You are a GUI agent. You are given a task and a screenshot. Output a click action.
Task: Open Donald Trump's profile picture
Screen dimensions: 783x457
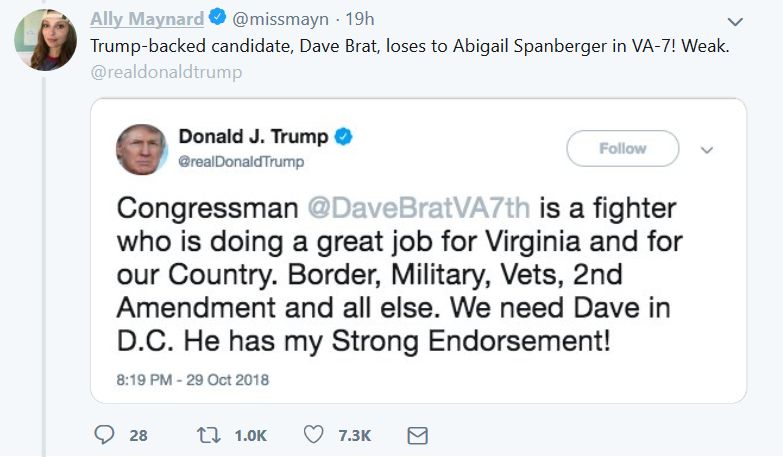[142, 149]
